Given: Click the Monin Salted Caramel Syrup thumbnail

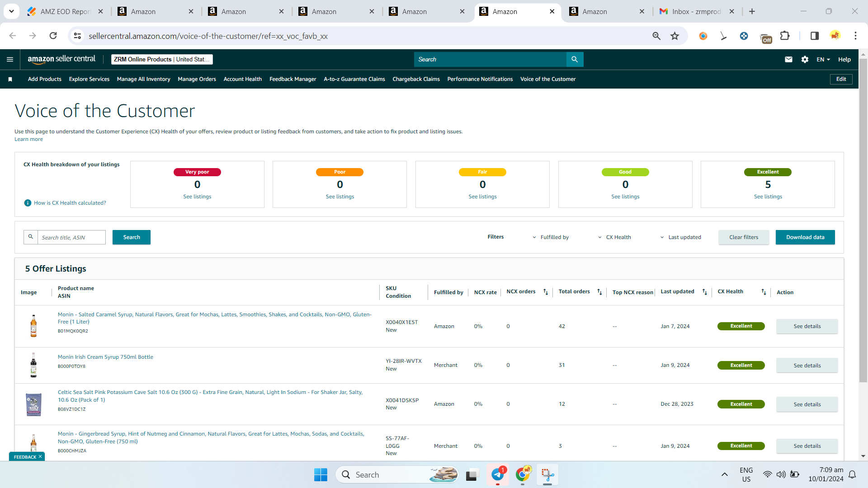Looking at the screenshot, I should (x=33, y=326).
